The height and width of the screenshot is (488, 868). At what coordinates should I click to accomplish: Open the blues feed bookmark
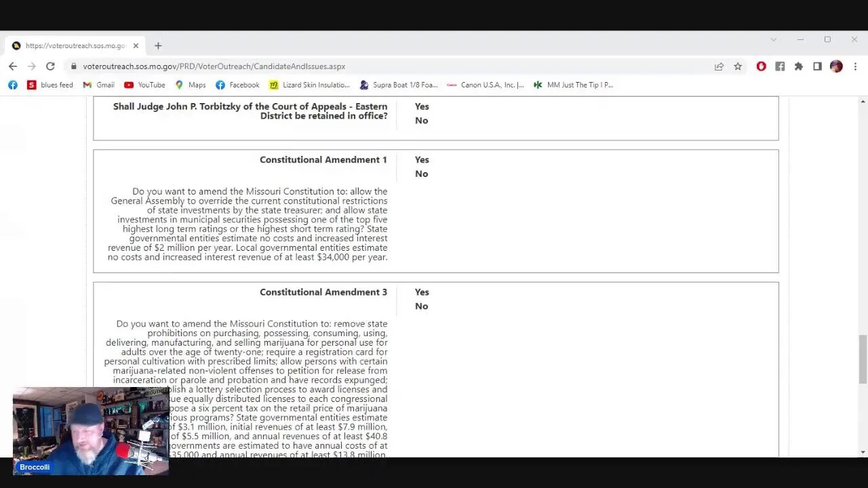click(50, 85)
